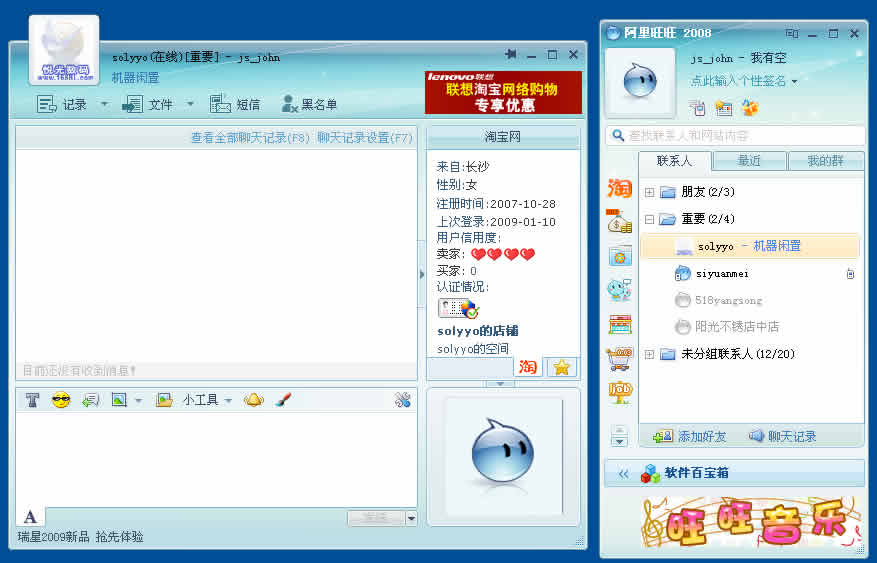This screenshot has width=877, height=563.
Task: Click the font style T icon
Action: click(x=32, y=400)
